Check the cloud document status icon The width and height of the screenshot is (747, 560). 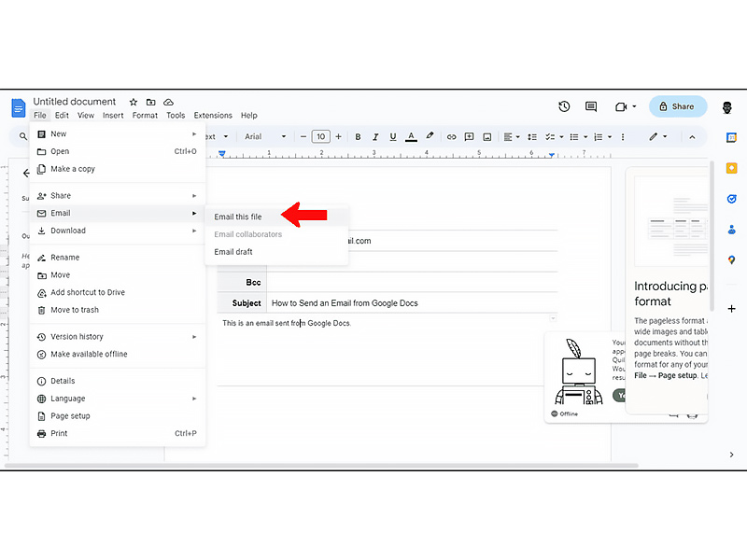[168, 102]
